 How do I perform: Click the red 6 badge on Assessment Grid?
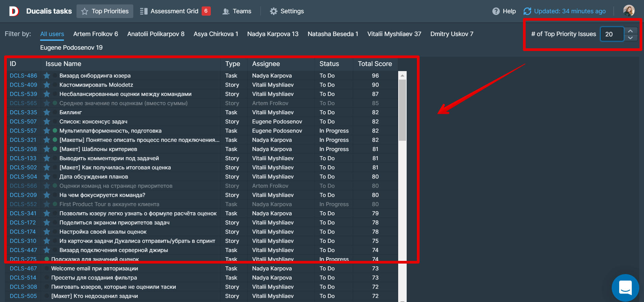point(206,11)
